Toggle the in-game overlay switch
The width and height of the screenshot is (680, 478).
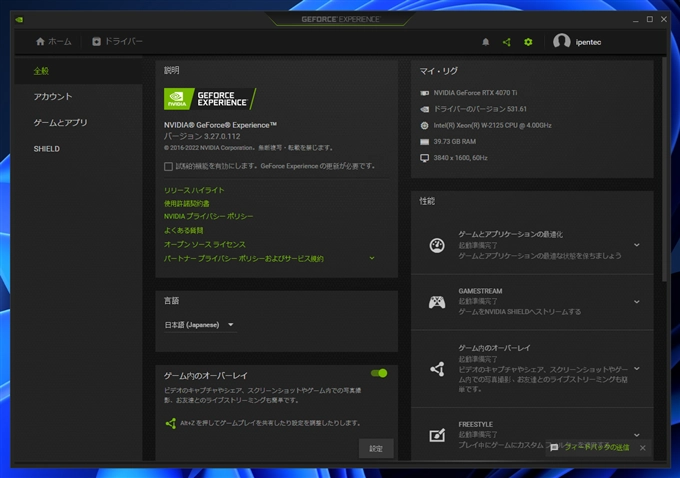[379, 373]
